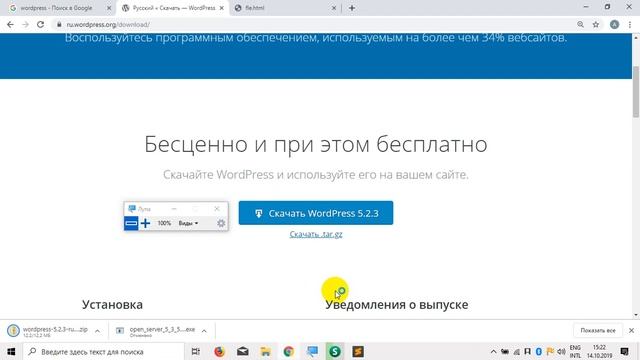Open the Chrome three-dot menu
Screen dimensions: 640x360
(630, 24)
